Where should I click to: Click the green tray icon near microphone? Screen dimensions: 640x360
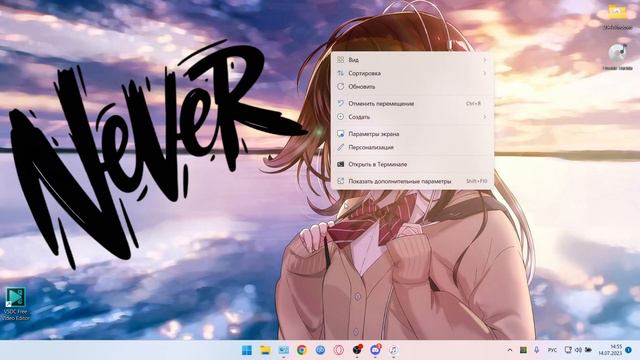(523, 350)
